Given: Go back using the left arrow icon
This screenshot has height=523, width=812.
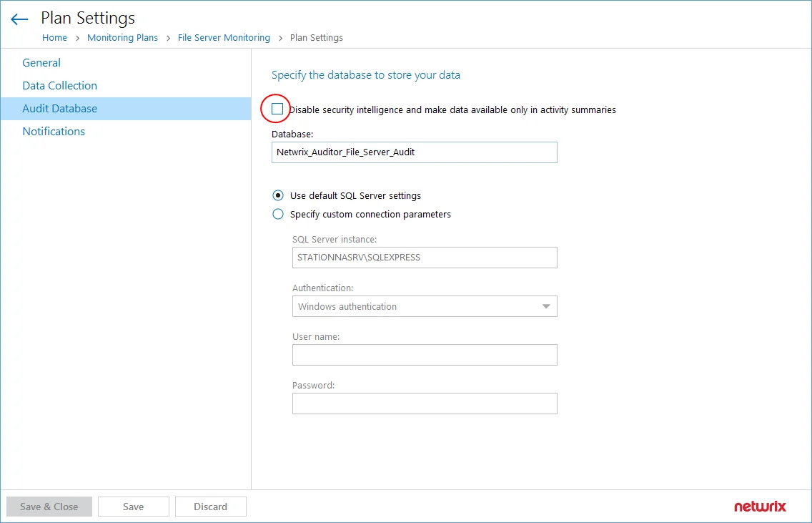Looking at the screenshot, I should click(x=19, y=20).
